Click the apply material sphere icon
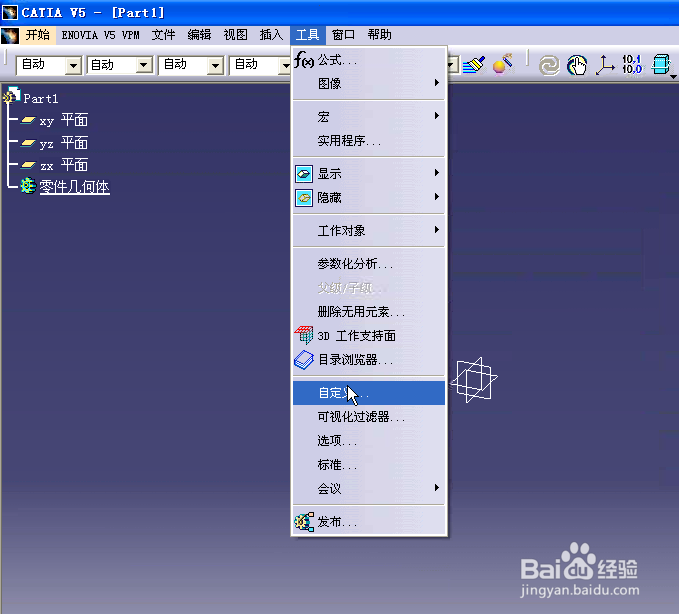 click(x=502, y=65)
